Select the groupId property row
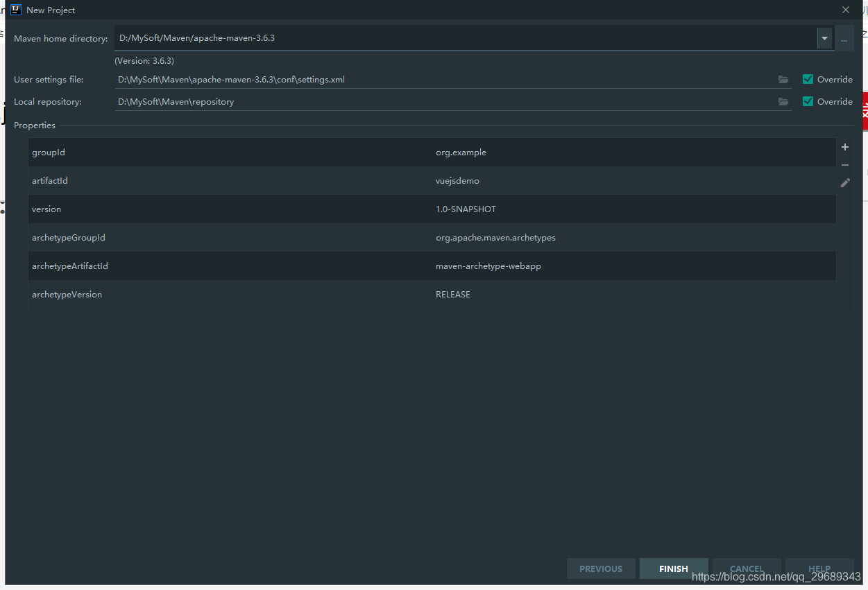 pos(432,152)
